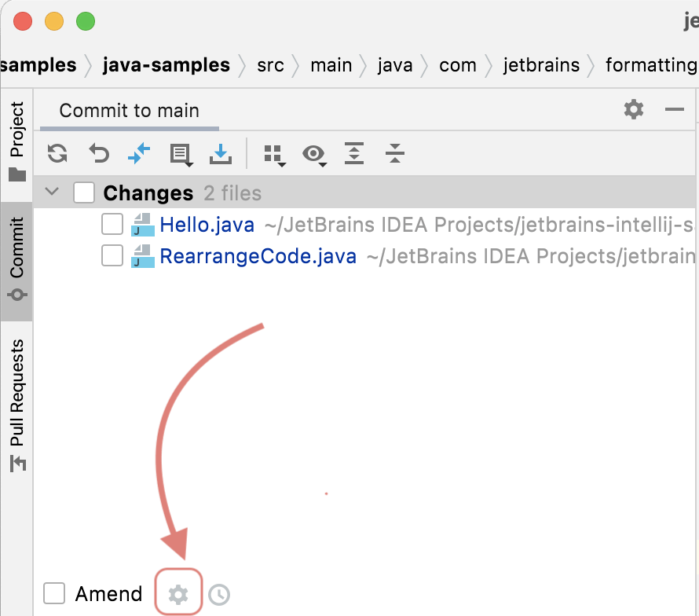Click the Collapse All icon
This screenshot has width=699, height=616.
pyautogui.click(x=395, y=154)
